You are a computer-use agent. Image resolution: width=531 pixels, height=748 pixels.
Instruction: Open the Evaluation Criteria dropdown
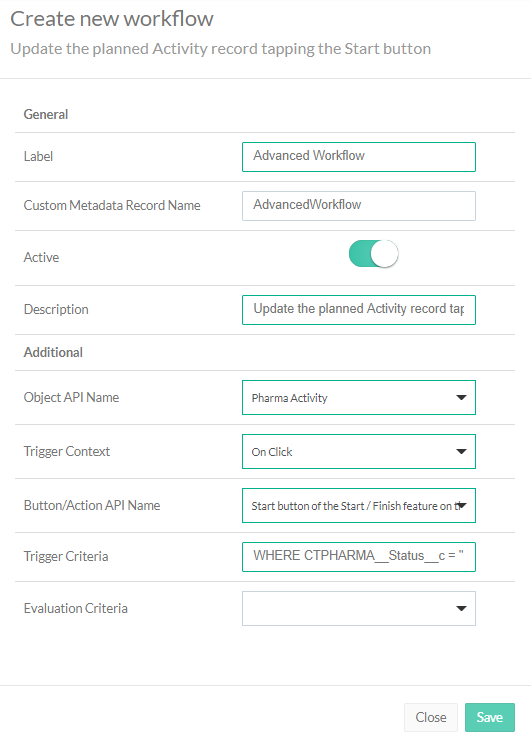pos(359,608)
